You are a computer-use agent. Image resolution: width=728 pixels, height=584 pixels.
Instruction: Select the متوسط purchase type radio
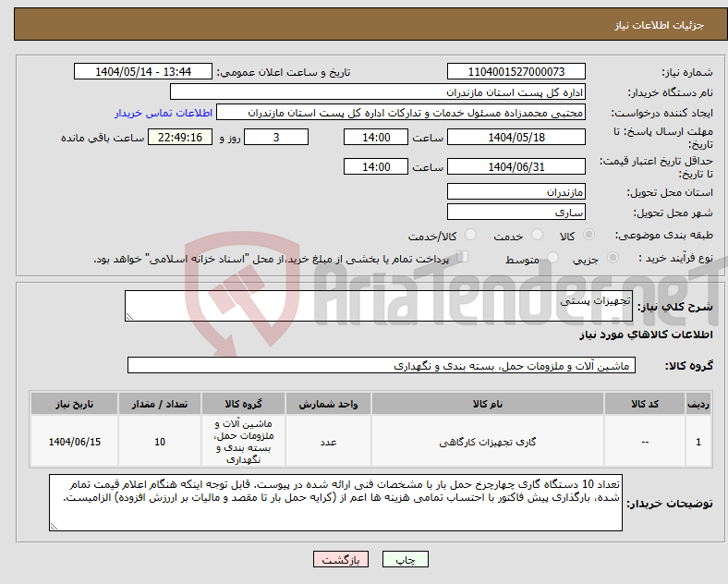click(x=552, y=257)
